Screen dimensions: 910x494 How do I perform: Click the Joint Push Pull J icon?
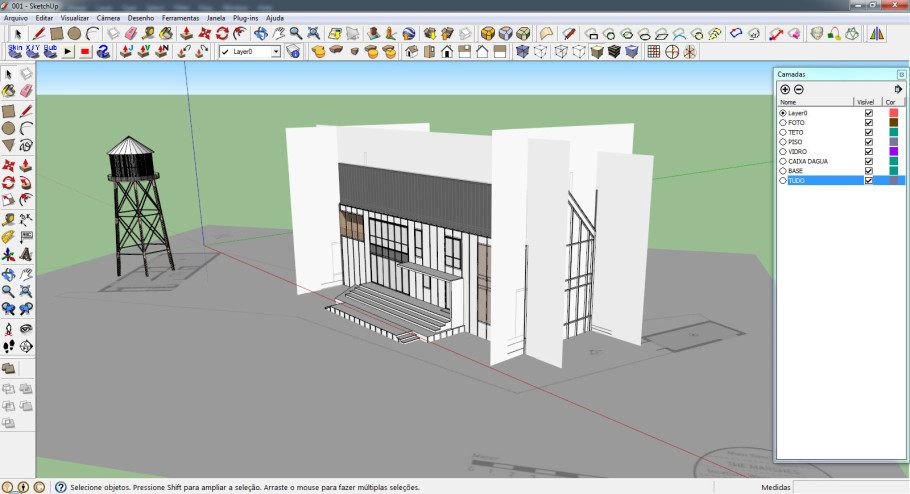pyautogui.click(x=126, y=52)
